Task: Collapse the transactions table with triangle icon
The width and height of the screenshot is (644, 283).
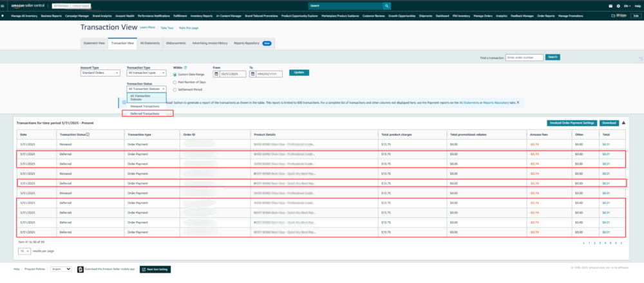Action: (623, 123)
